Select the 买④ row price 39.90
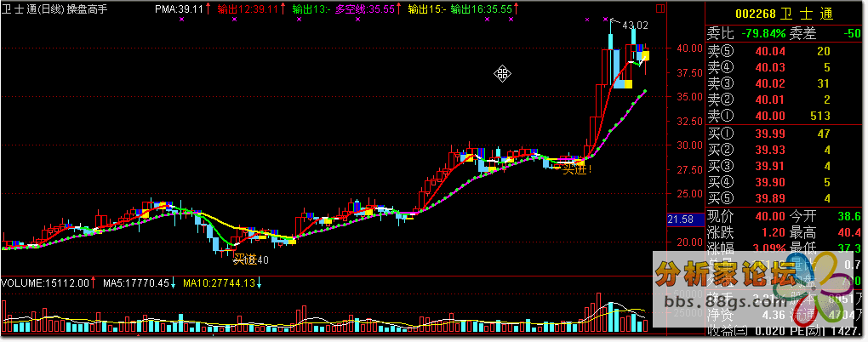868x342 pixels. [771, 182]
